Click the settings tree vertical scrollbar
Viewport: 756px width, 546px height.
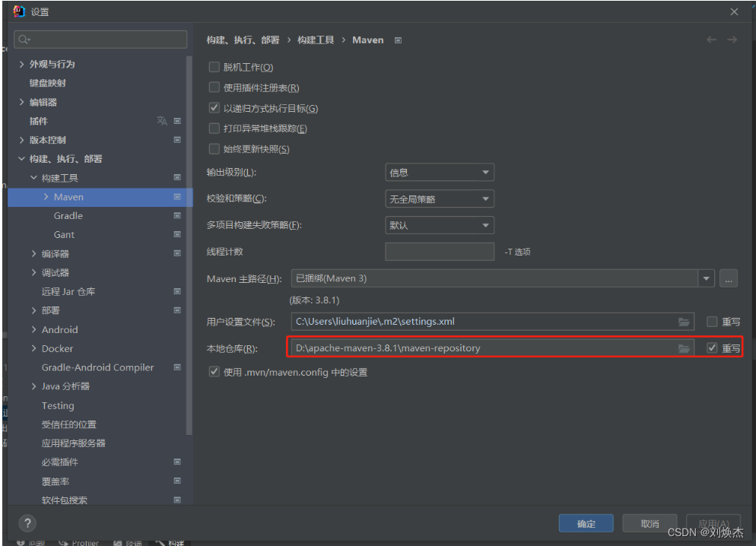tap(189, 246)
